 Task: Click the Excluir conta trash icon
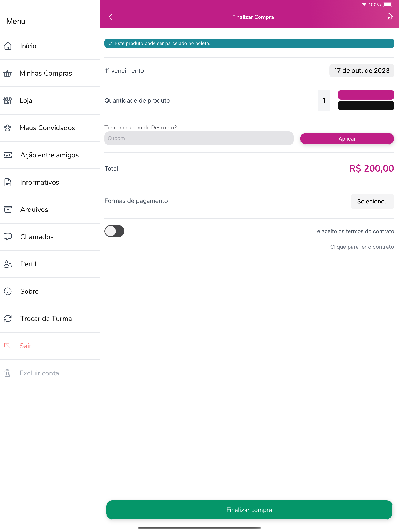click(x=7, y=373)
